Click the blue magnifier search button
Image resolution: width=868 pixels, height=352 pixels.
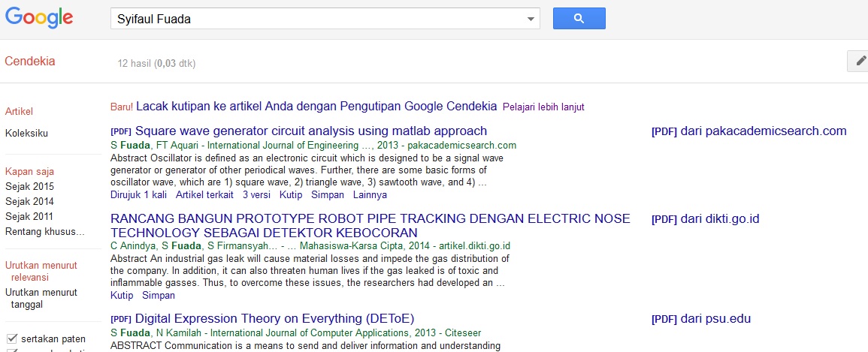pos(579,19)
